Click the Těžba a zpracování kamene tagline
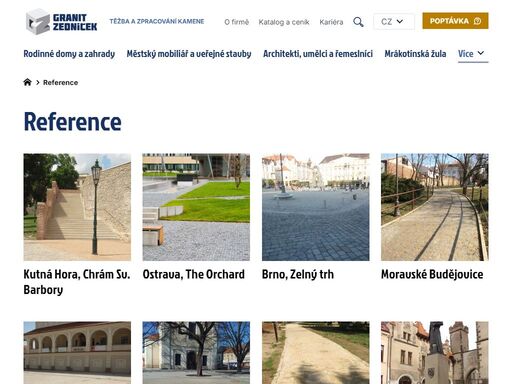 pyautogui.click(x=157, y=21)
